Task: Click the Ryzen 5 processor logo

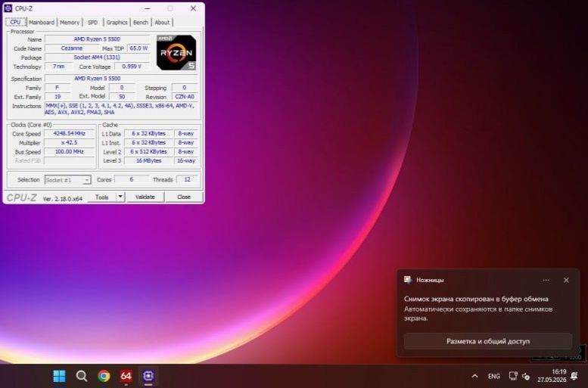Action: click(176, 52)
